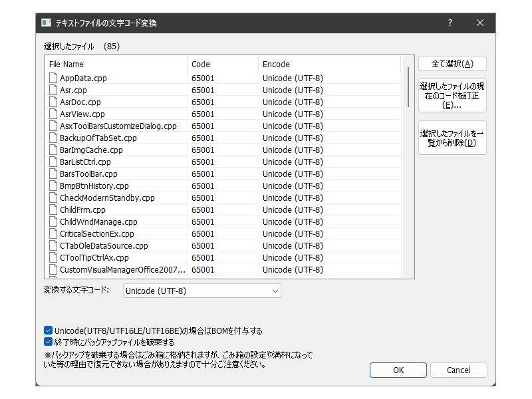Click 選択したファイルを一覧から削除(D) button

point(452,138)
